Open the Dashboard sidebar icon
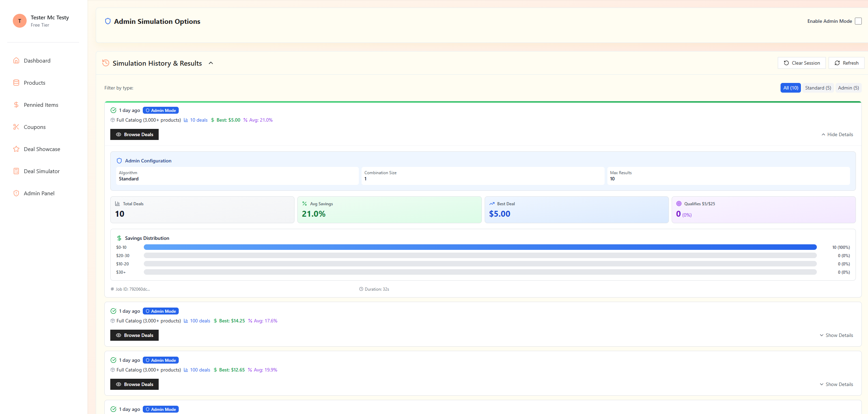The image size is (868, 414). point(16,60)
